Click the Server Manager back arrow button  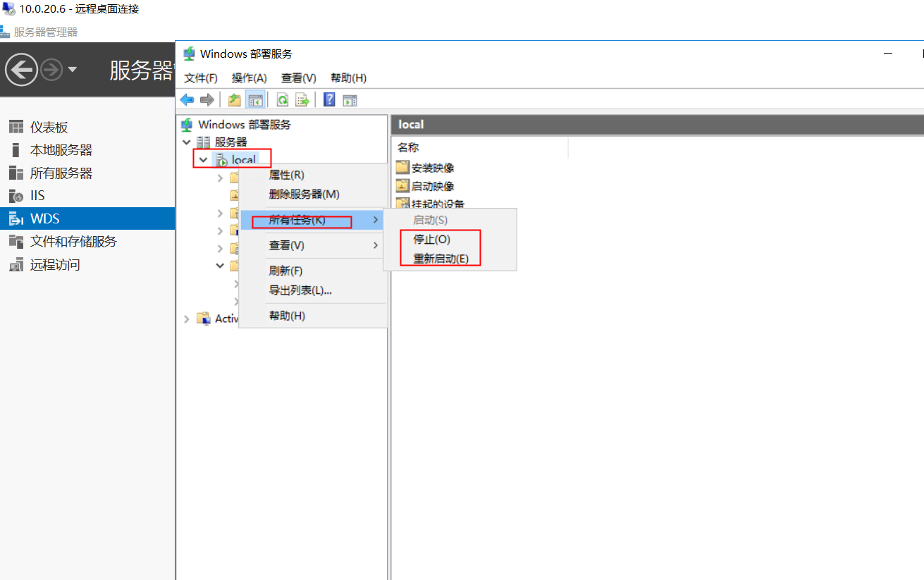21,69
